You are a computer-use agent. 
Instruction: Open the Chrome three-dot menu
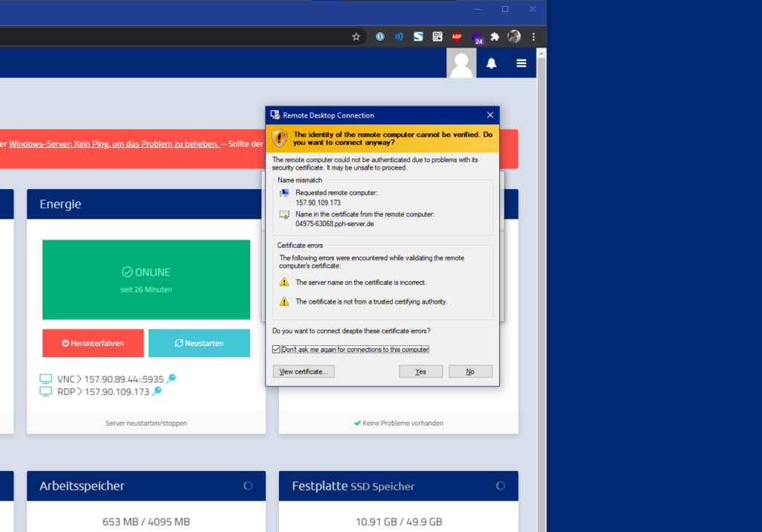(x=533, y=37)
